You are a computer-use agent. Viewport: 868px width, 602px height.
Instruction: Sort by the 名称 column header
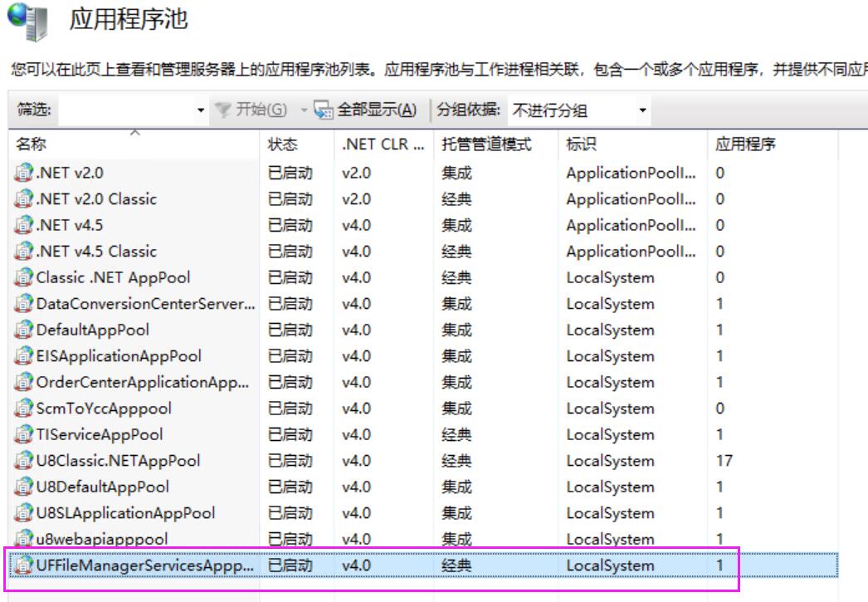point(133,145)
